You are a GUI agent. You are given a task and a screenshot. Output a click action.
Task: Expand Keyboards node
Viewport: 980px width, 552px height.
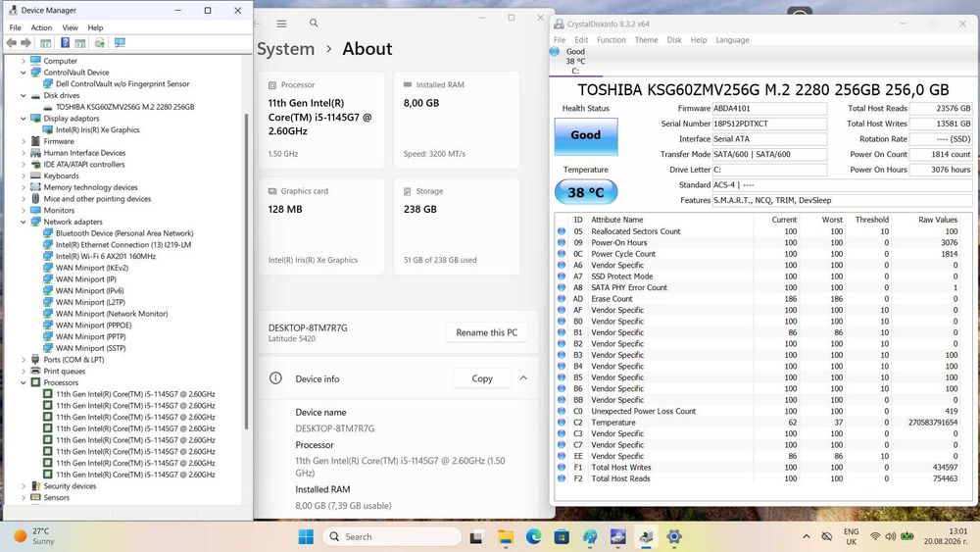coord(24,176)
